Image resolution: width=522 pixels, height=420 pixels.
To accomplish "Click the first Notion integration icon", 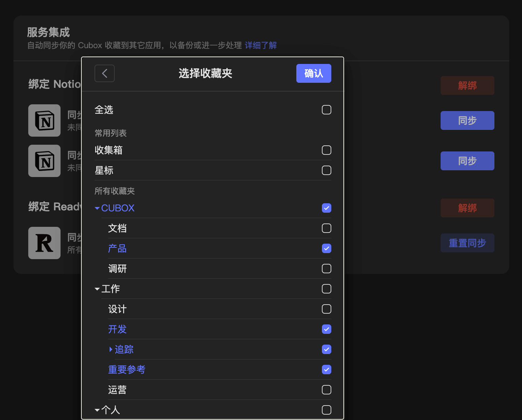I will 44,120.
